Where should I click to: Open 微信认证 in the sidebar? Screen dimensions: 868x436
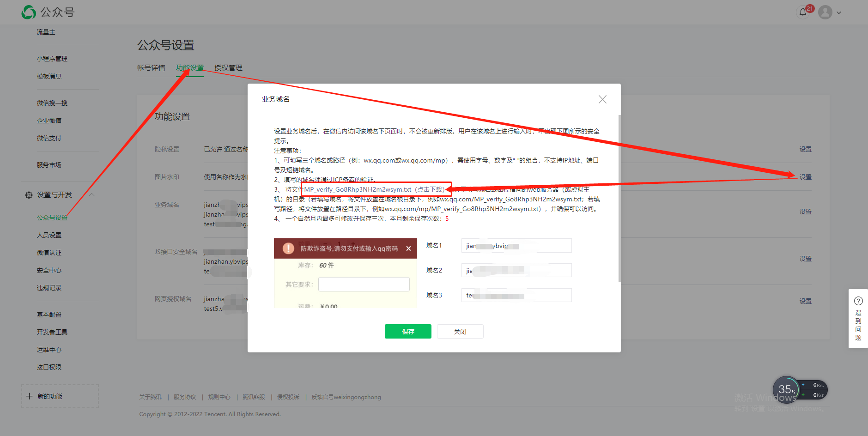tap(49, 253)
